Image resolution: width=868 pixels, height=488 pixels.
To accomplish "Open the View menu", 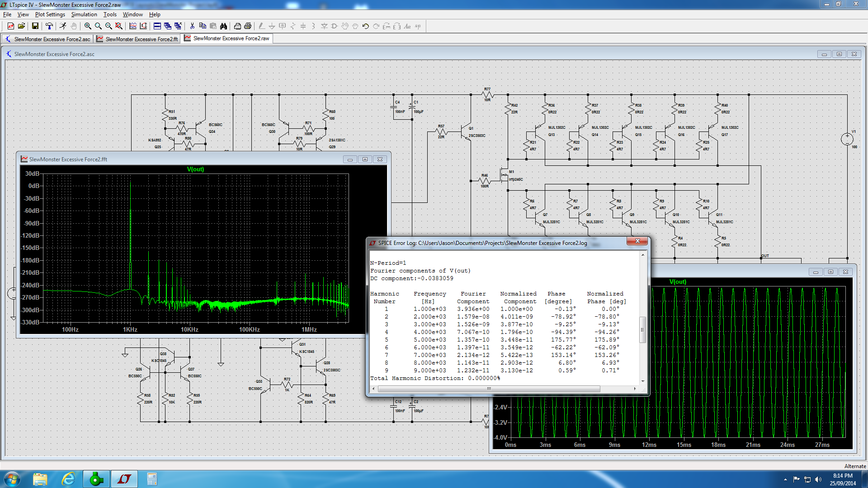I will tap(23, 14).
